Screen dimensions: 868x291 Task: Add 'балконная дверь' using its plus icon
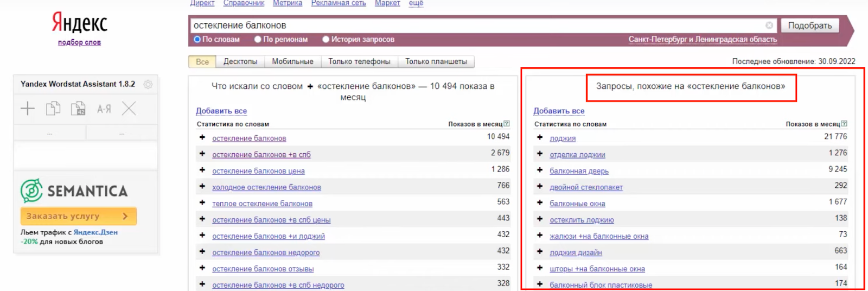pos(540,170)
